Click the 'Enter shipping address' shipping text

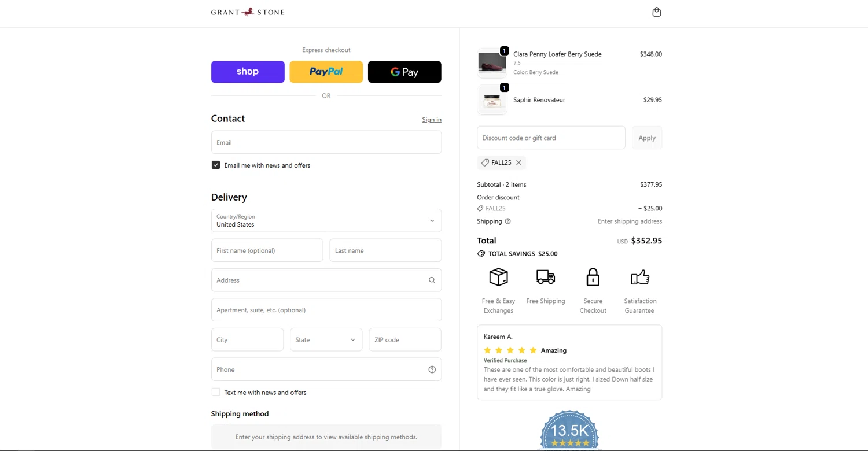630,221
